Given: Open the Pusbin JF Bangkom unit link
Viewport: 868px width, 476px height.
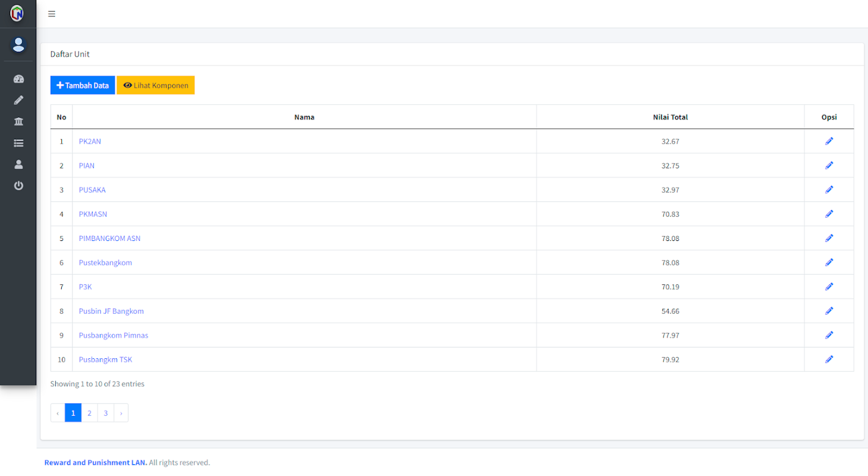Looking at the screenshot, I should (x=111, y=311).
